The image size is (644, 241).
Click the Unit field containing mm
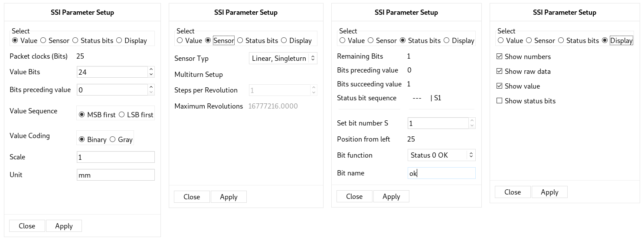[x=116, y=175]
